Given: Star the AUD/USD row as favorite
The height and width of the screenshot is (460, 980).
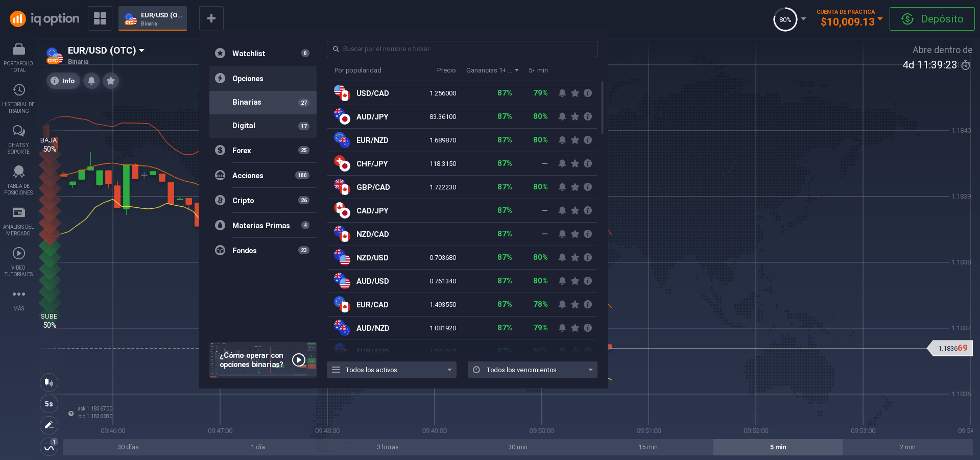Looking at the screenshot, I should point(575,281).
